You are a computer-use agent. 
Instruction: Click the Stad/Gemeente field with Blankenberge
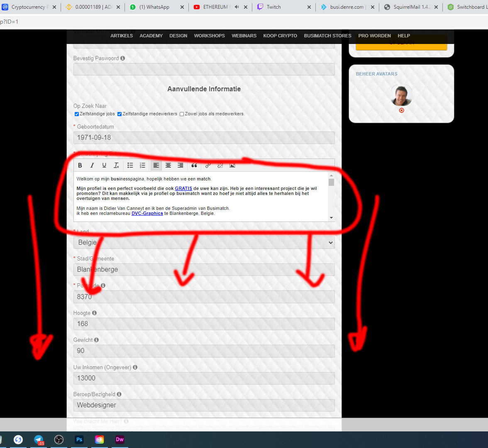(204, 270)
